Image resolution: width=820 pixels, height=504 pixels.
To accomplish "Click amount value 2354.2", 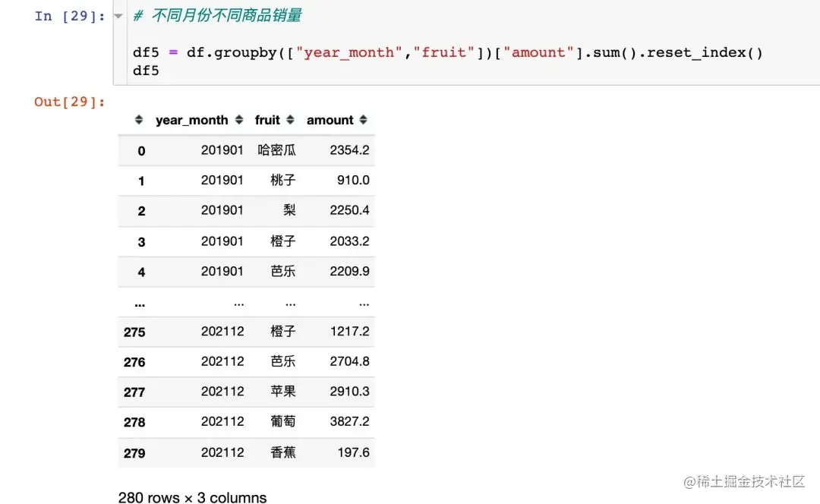I will click(x=349, y=150).
